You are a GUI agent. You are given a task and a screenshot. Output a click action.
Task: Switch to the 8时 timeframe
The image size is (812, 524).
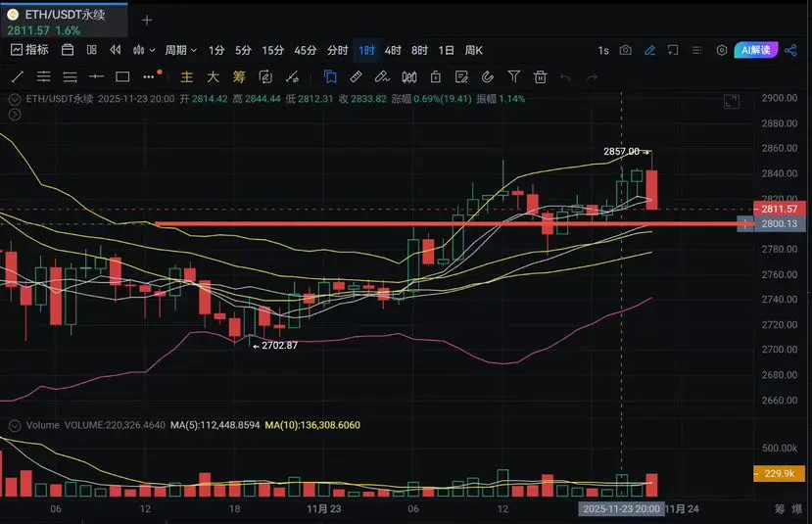[x=419, y=50]
